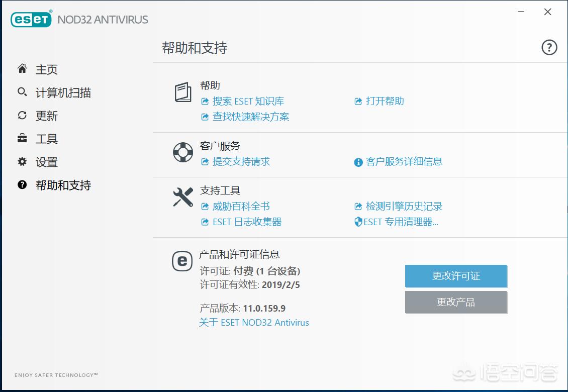The height and width of the screenshot is (392, 568).
Task: Go to 计算机扫描 in sidebar
Action: [63, 92]
